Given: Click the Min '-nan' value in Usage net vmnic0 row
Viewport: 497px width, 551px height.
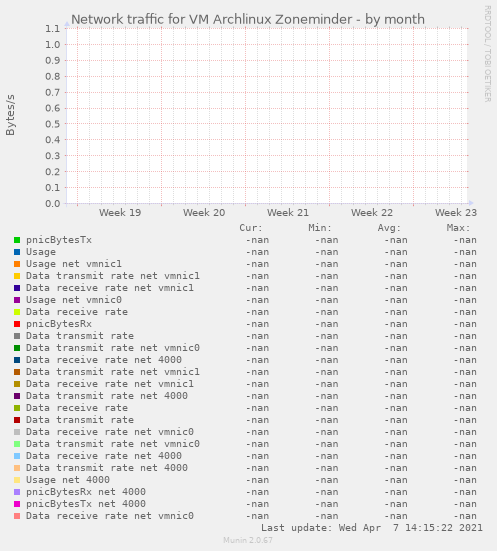Looking at the screenshot, I should [327, 300].
